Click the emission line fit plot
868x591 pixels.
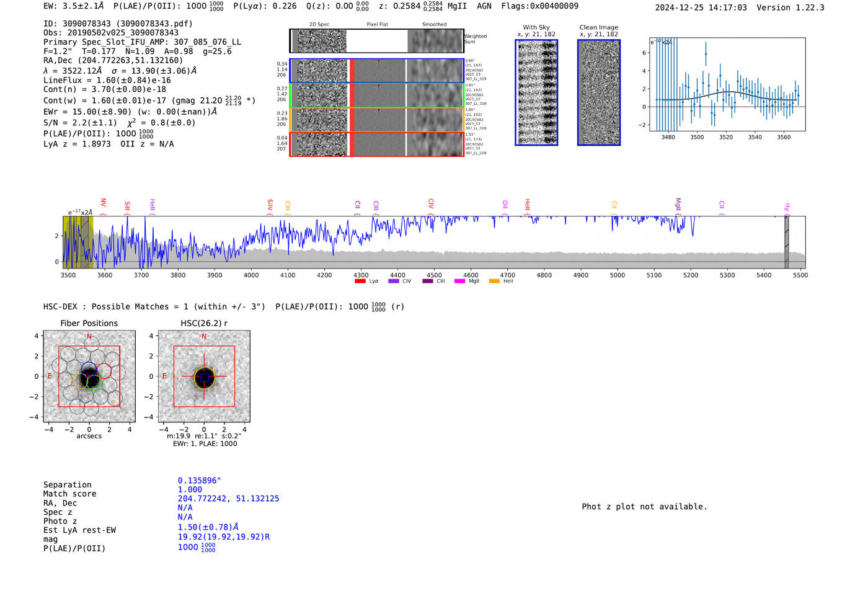click(x=727, y=84)
